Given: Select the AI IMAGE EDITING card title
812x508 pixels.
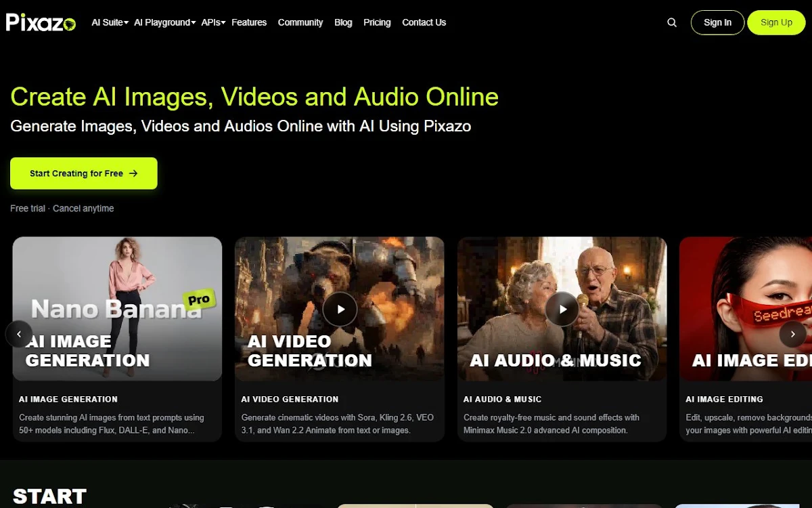Looking at the screenshot, I should 724,400.
